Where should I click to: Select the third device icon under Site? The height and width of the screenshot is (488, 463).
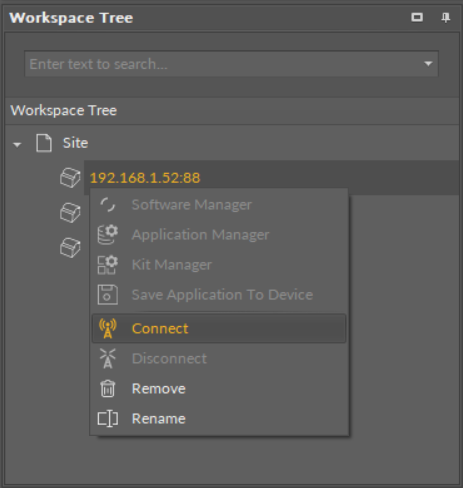(x=70, y=247)
